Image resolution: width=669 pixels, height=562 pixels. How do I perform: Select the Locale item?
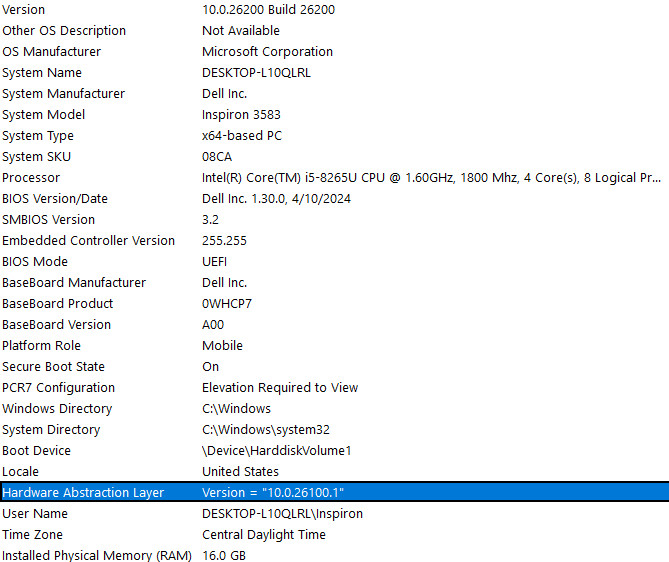[x=20, y=471]
